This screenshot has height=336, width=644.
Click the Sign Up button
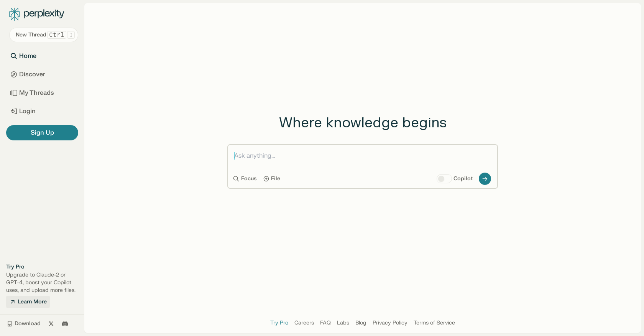pos(42,133)
